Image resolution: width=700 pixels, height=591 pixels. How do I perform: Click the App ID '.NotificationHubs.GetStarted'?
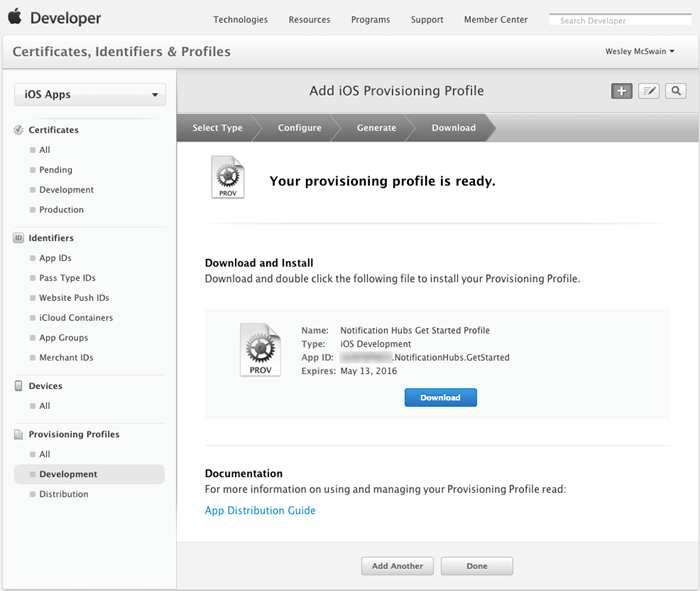click(451, 357)
